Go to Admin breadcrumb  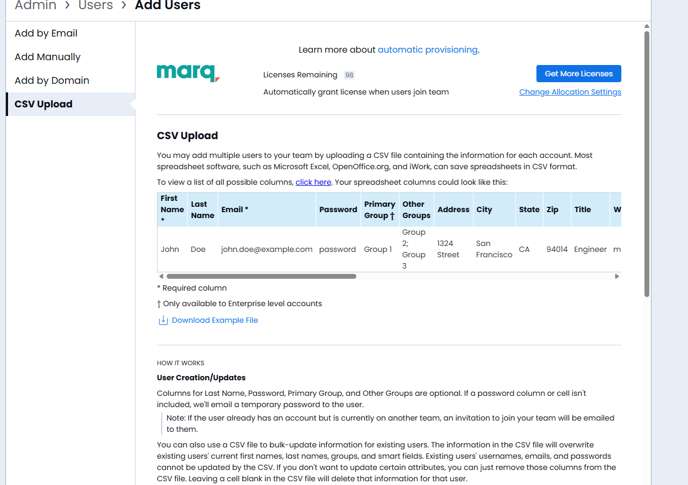point(36,5)
